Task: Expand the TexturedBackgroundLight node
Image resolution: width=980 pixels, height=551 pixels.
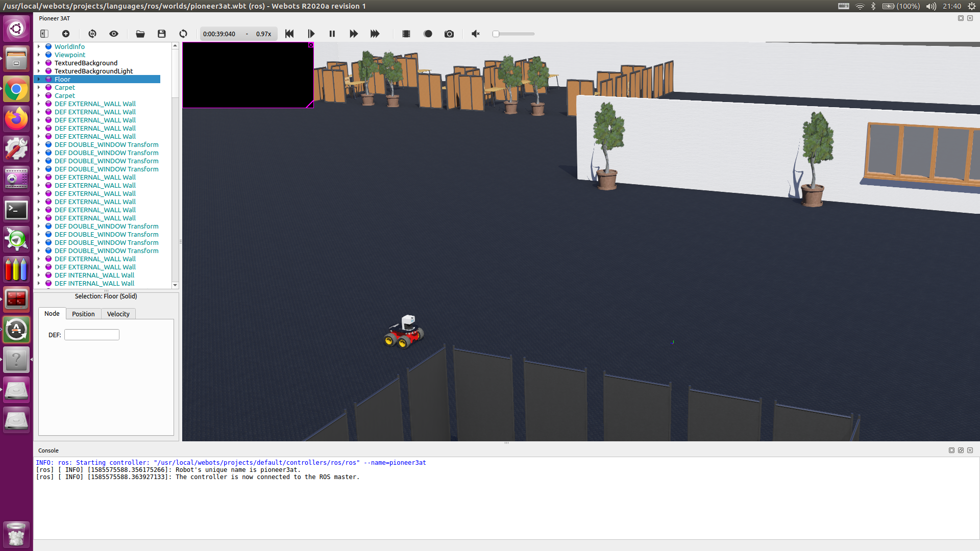Action: coord(39,71)
